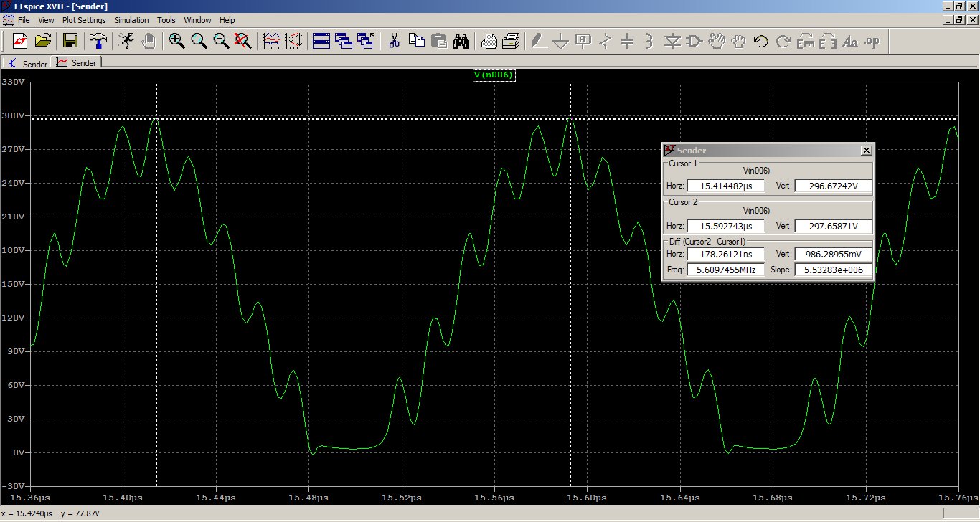Click the Freq value field in Diff
This screenshot has height=522, width=980.
tap(725, 270)
